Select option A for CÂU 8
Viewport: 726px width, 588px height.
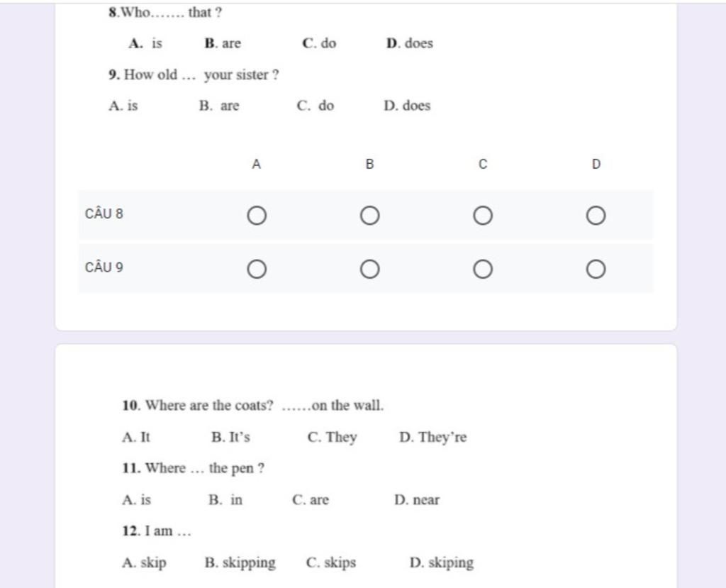tap(257, 216)
